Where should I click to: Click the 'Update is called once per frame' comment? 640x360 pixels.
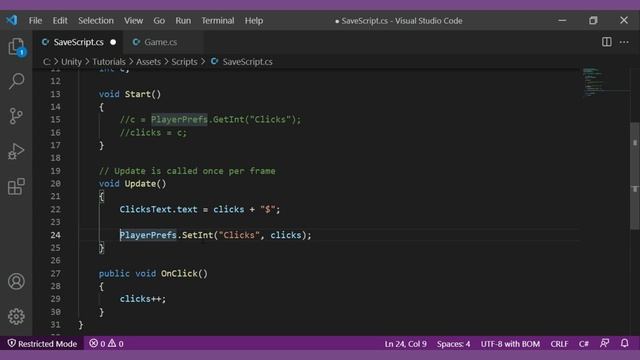(x=187, y=171)
